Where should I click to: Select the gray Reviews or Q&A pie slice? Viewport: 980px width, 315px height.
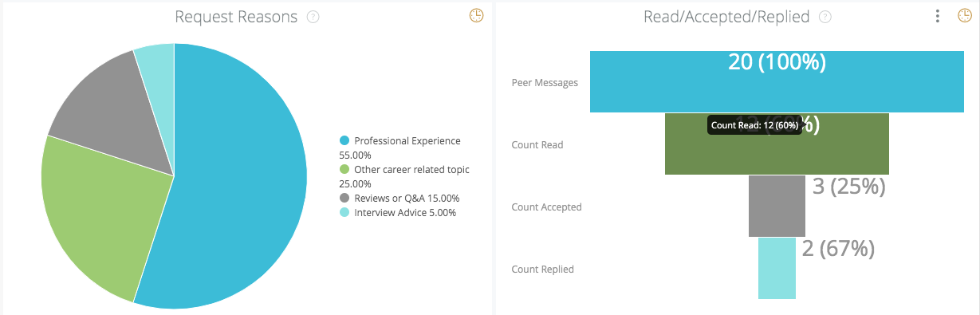(x=112, y=112)
